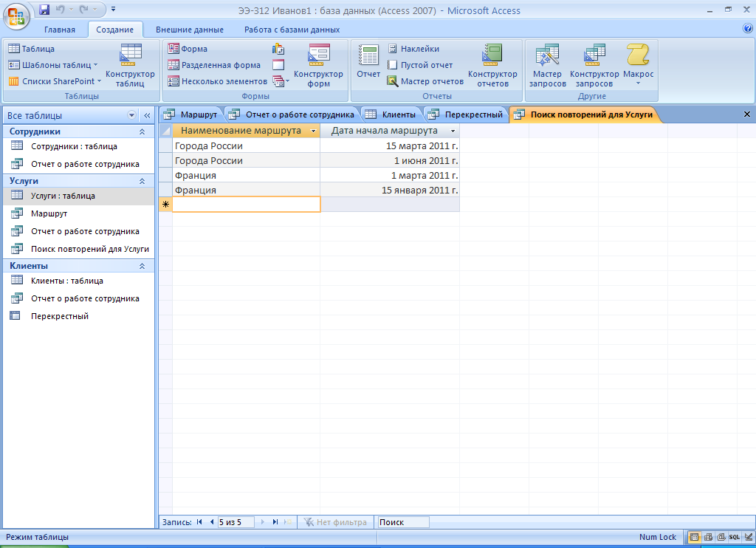Viewport: 756px width, 548px height.
Task: Click Наклейки labels button
Action: (413, 49)
